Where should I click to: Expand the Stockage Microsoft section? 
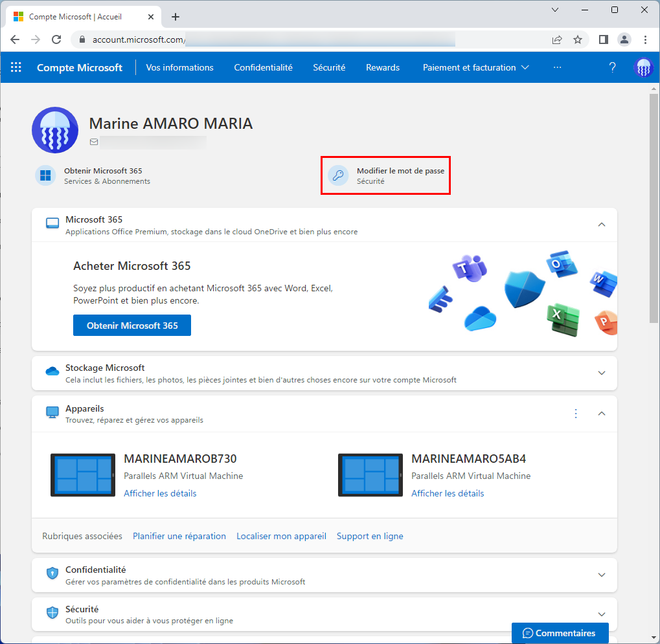[602, 373]
